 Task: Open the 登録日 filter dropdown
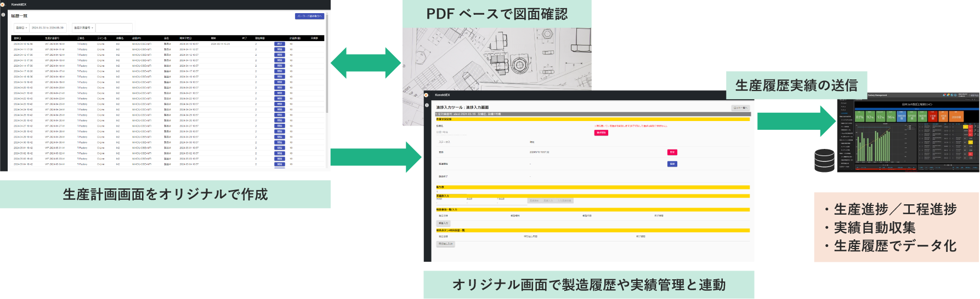coord(21,28)
